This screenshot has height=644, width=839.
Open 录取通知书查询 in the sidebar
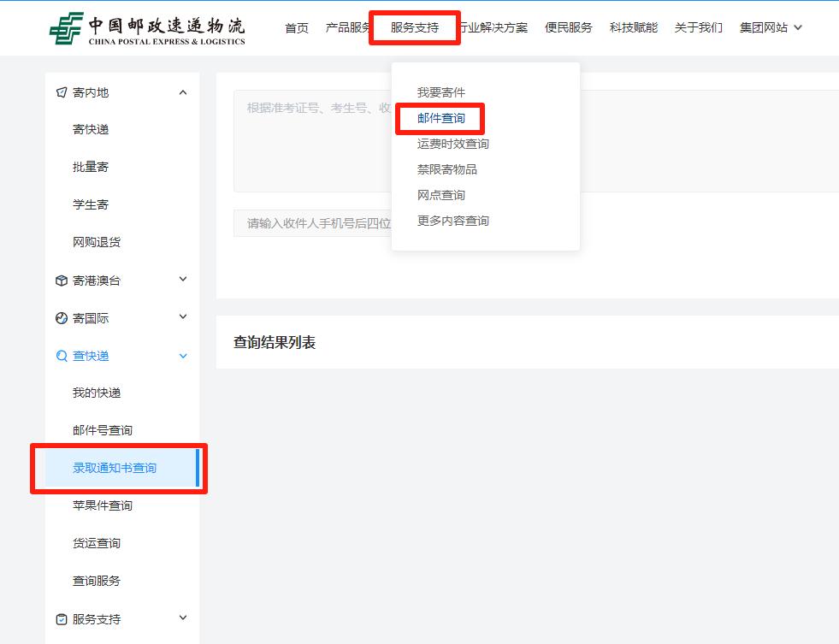115,468
